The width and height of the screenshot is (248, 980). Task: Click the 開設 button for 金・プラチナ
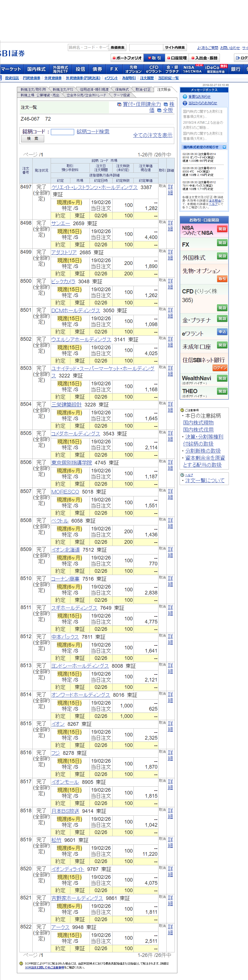tap(222, 319)
